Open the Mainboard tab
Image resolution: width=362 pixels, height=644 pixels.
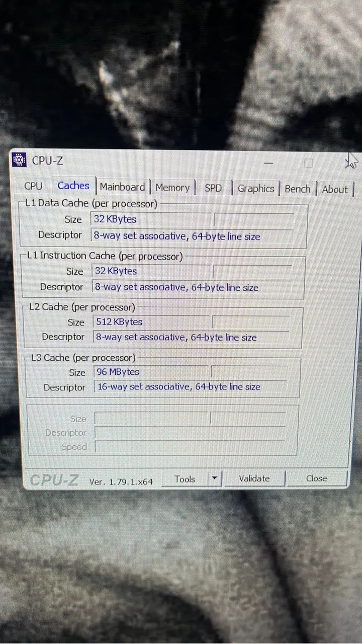[122, 187]
